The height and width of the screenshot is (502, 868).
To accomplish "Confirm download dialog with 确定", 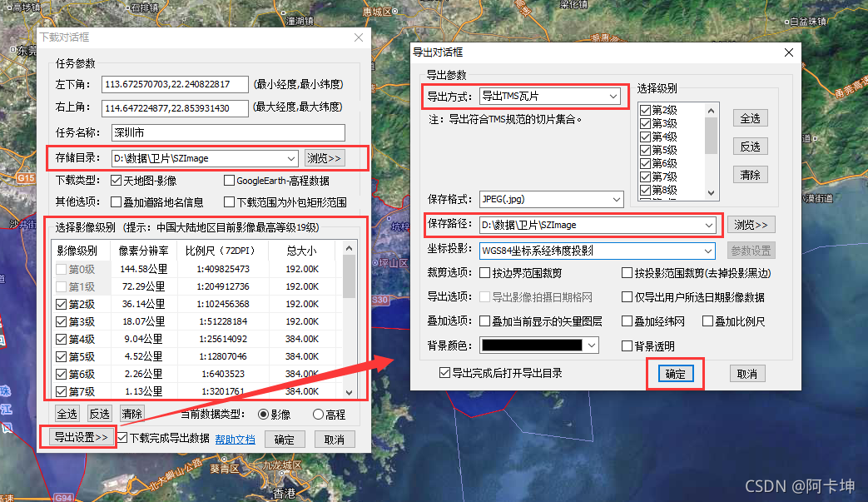I will [284, 440].
